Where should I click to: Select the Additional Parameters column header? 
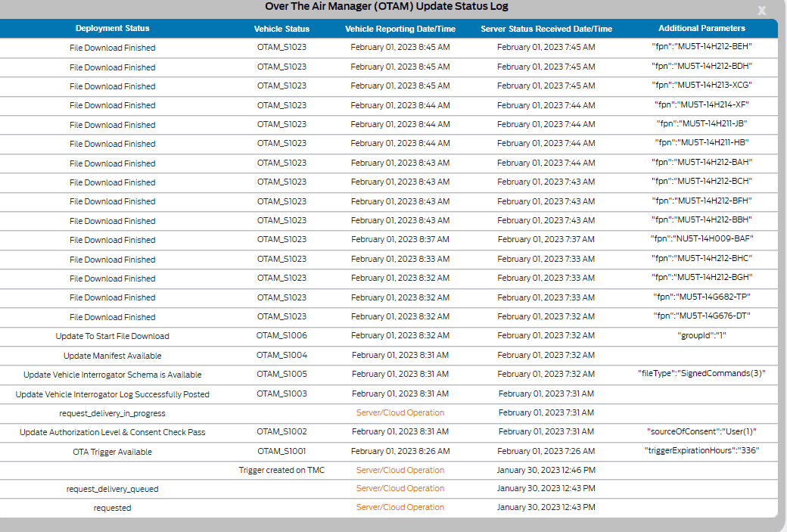tap(701, 29)
